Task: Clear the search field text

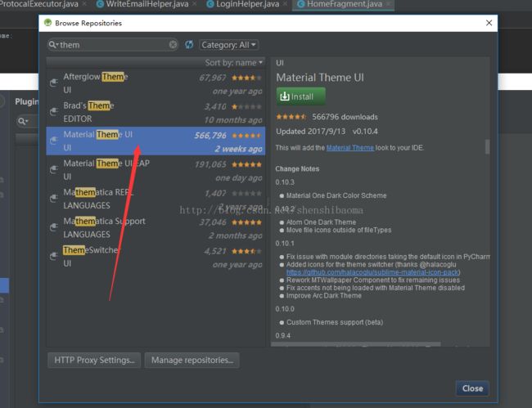Action: [173, 45]
